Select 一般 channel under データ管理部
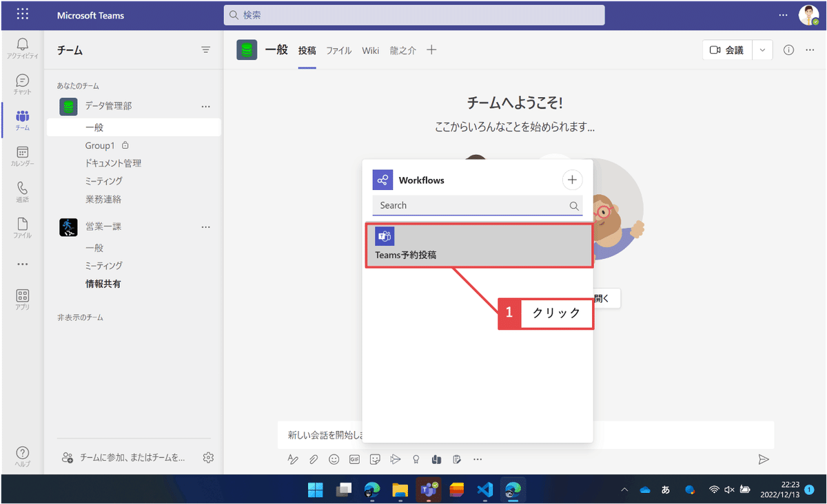This screenshot has height=504, width=827. (x=134, y=127)
